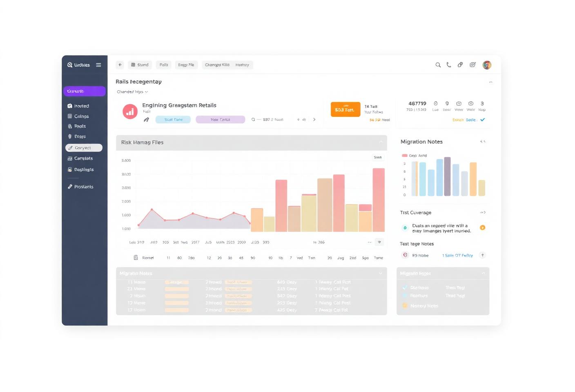Click the Engining Greagstem Retails title

pyautogui.click(x=179, y=105)
